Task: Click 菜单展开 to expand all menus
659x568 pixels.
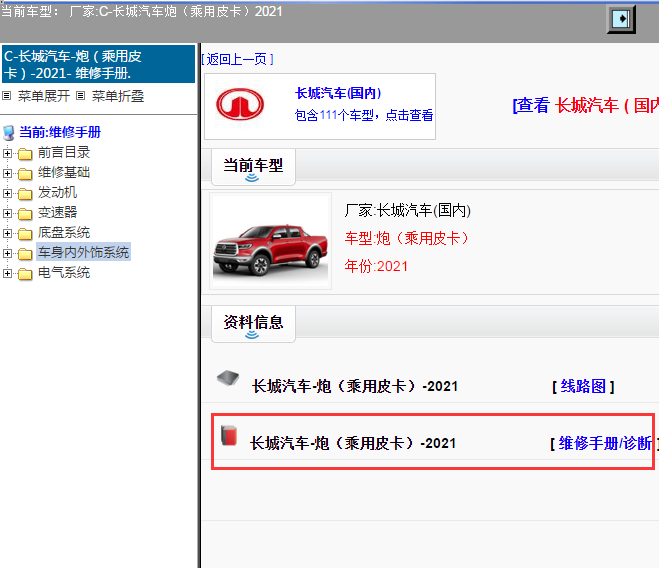Action: click(44, 96)
